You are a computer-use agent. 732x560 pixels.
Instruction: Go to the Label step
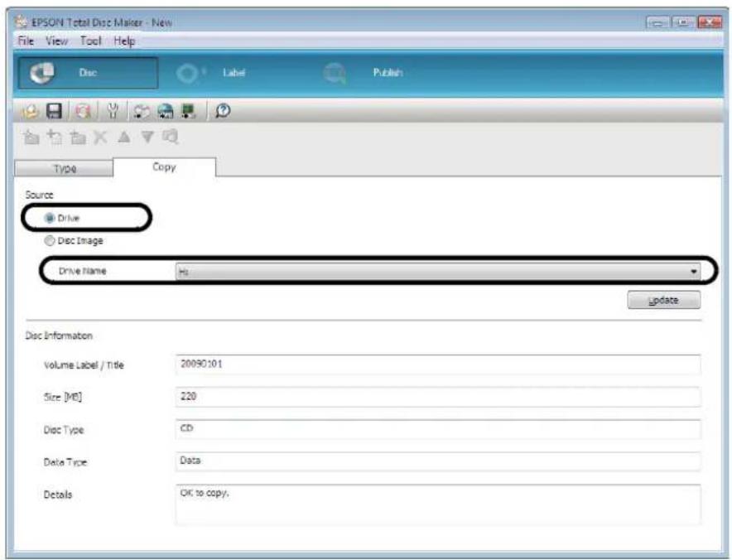(x=234, y=73)
